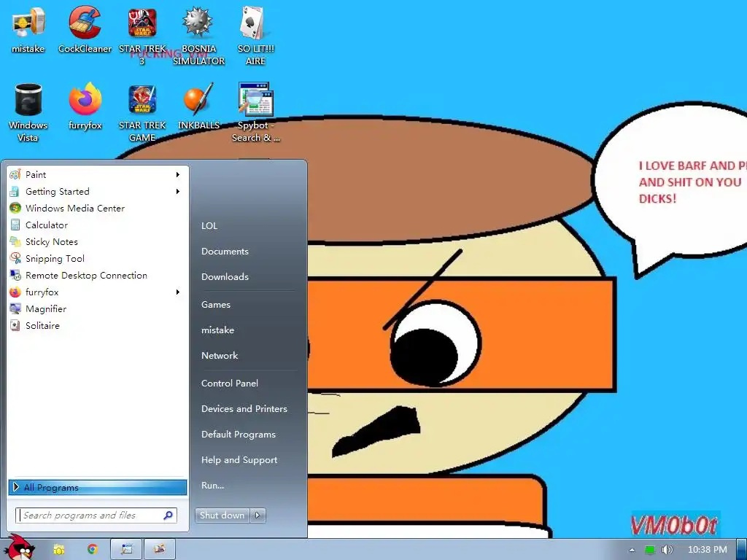Click the Windows Media Center text label
The image size is (747, 560).
75,208
